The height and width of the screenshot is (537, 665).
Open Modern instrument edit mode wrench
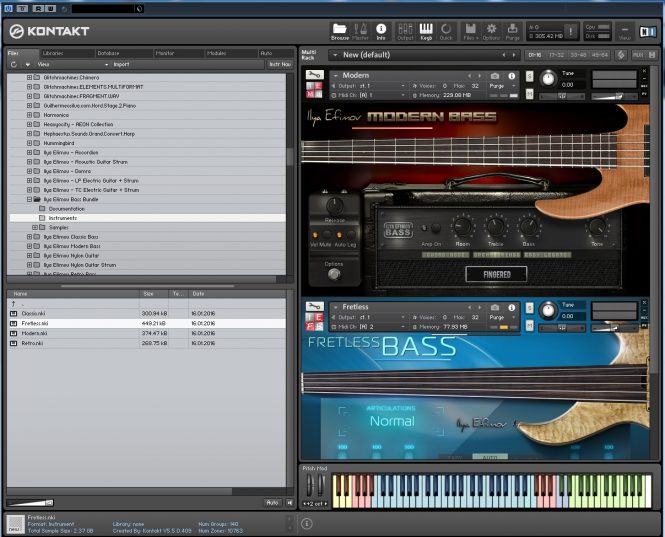314,75
